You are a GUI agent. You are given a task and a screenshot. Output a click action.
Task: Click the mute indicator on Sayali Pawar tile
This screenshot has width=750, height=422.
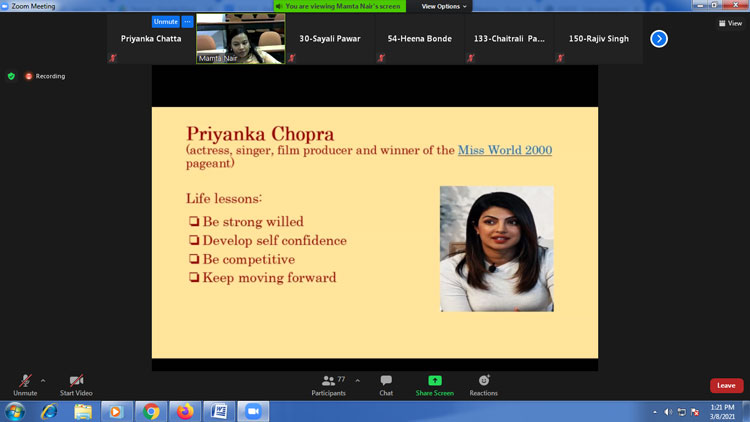click(x=292, y=58)
